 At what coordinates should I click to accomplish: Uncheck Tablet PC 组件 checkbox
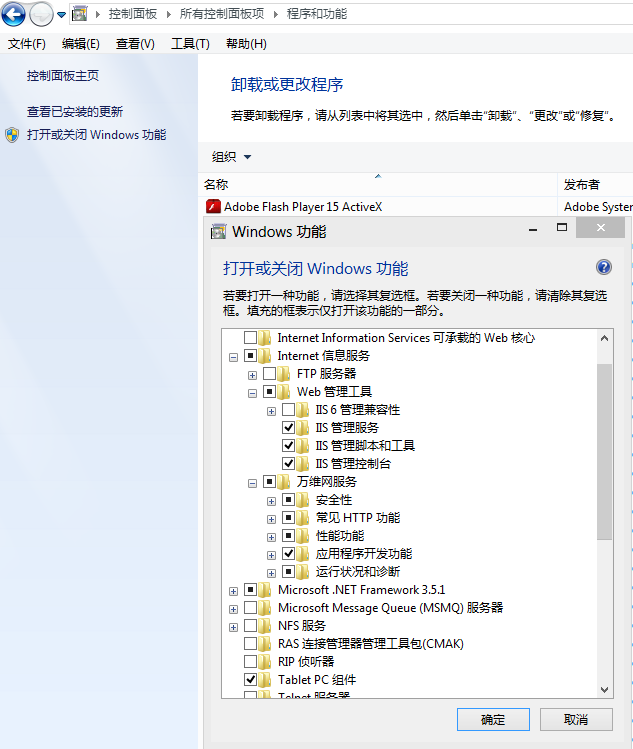tap(250, 679)
